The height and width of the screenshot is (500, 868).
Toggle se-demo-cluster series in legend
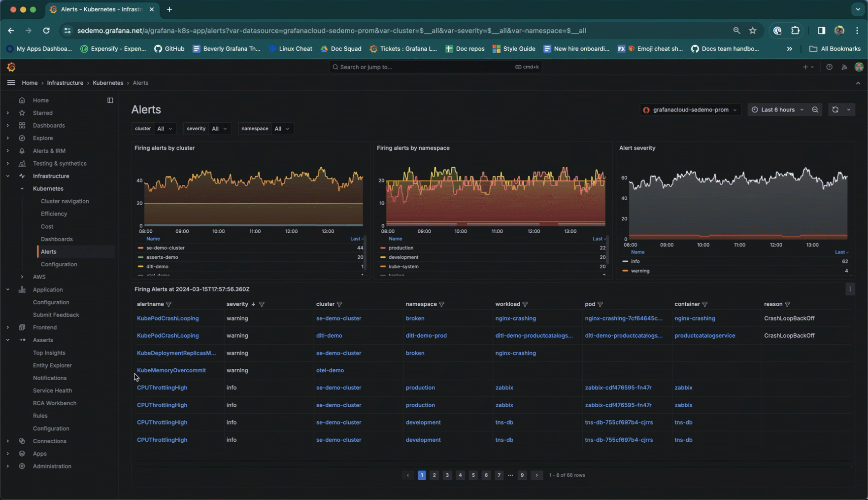click(x=166, y=248)
